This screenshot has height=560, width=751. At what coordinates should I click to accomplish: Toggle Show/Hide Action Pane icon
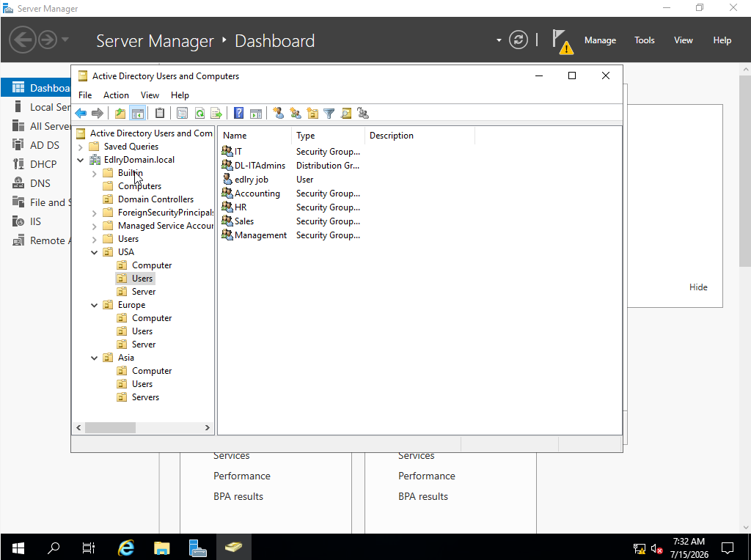click(x=256, y=114)
